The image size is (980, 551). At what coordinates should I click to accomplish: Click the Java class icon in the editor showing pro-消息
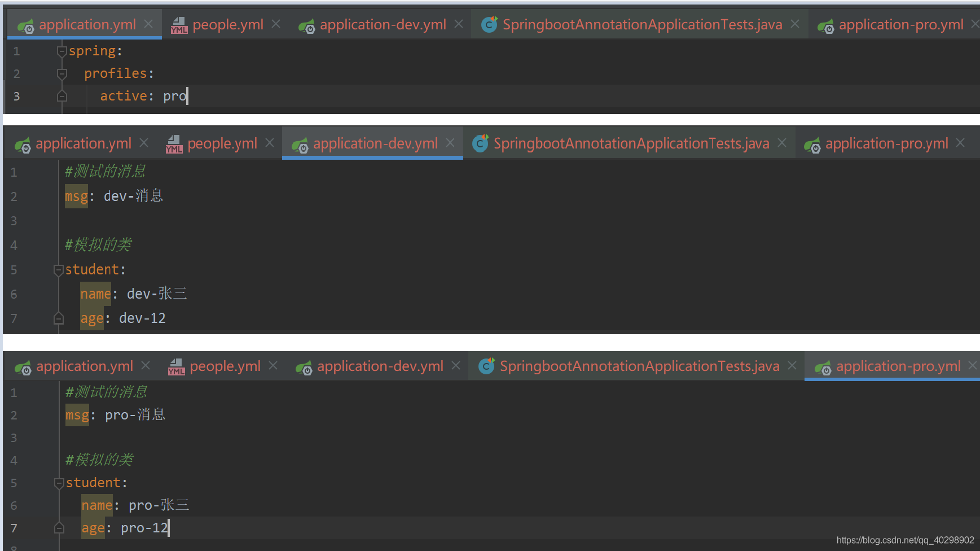[x=486, y=366]
